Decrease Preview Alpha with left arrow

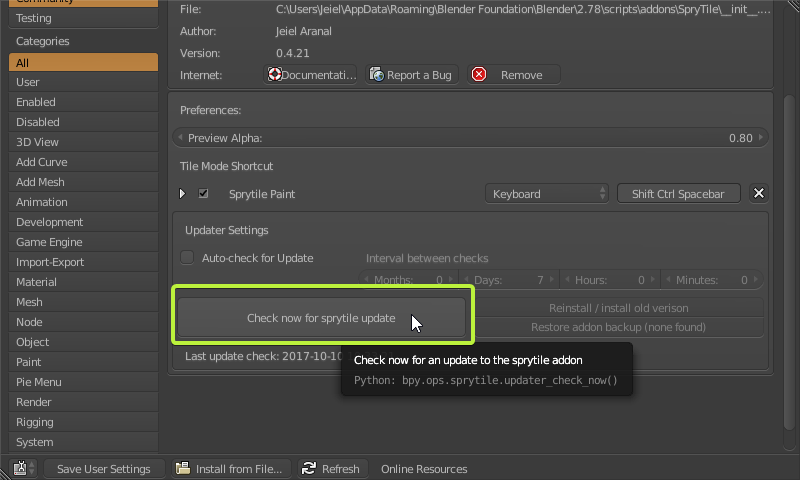point(180,137)
